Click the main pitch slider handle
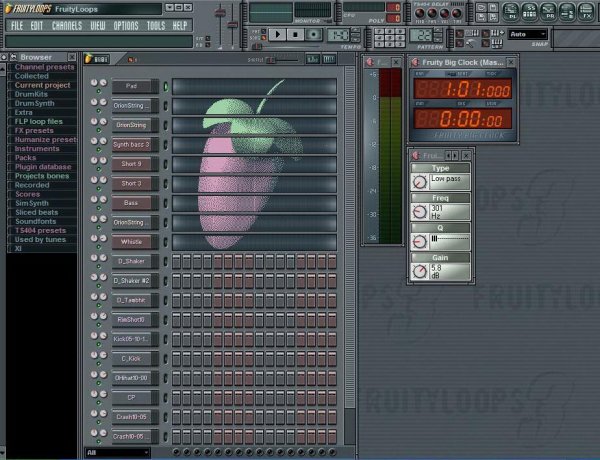600x460 pixels. tap(232, 25)
